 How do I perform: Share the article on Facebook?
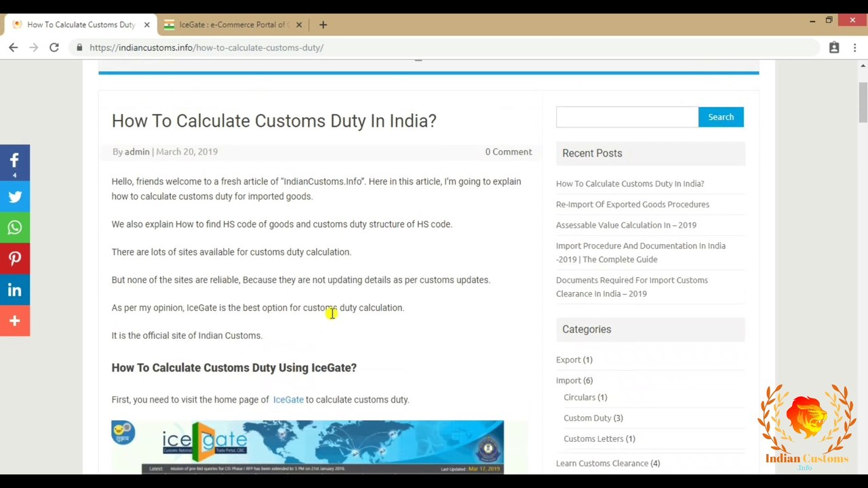click(x=15, y=163)
